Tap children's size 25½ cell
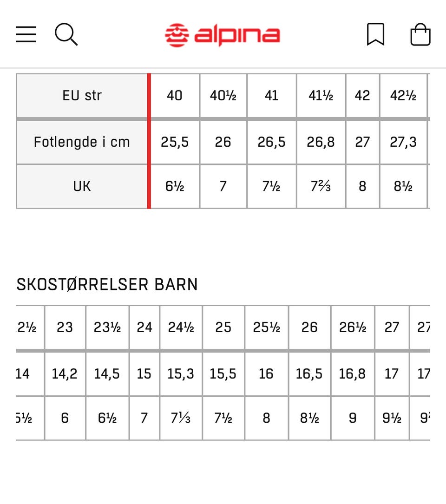 pos(266,327)
